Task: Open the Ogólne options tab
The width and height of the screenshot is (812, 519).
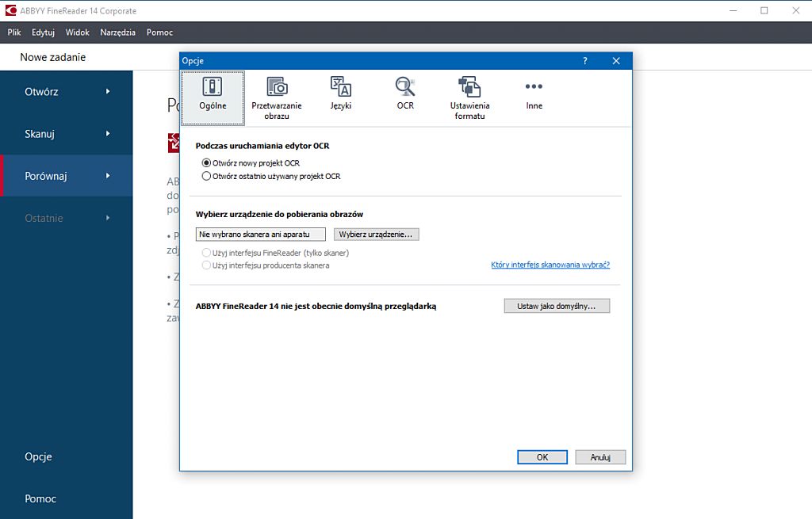Action: pos(213,97)
